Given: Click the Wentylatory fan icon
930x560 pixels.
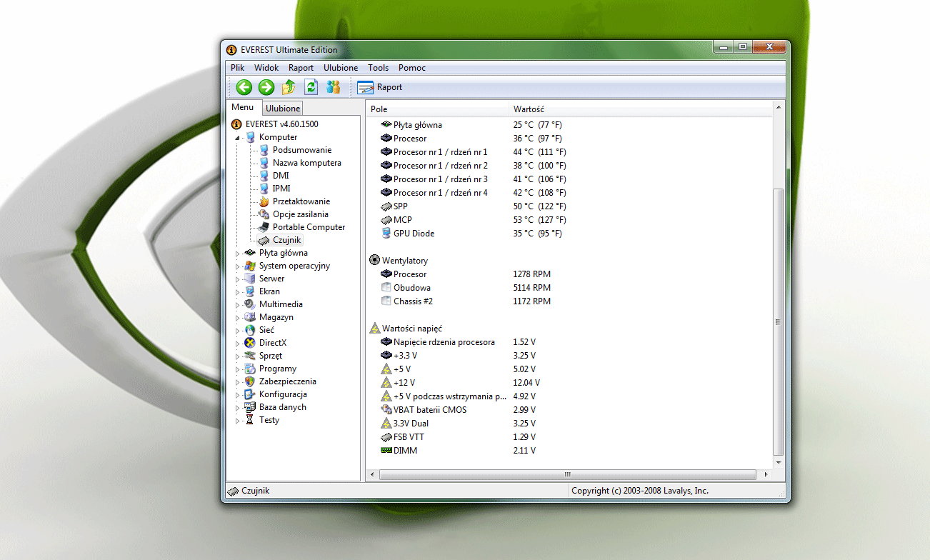Looking at the screenshot, I should [375, 261].
